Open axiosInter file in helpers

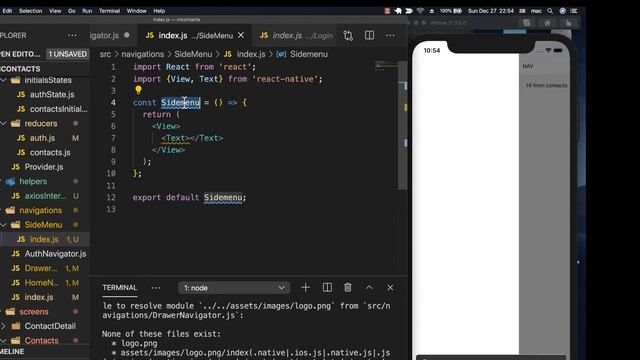click(45, 196)
